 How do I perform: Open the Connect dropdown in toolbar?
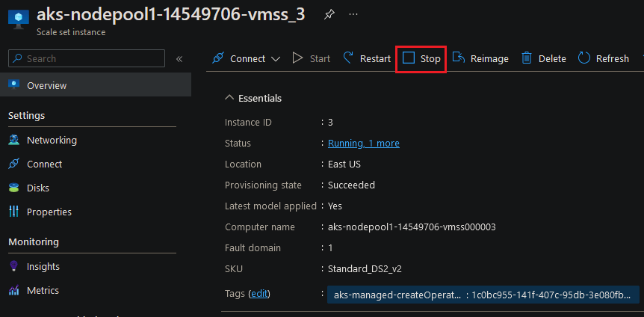point(247,58)
